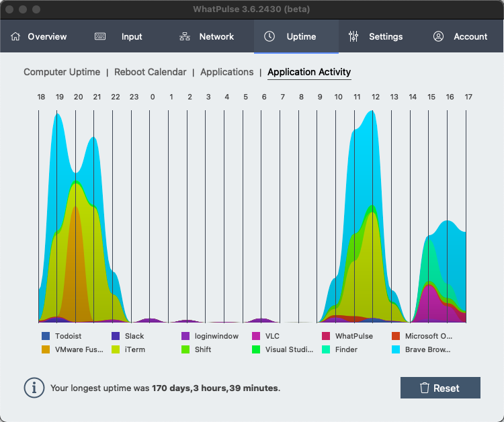The width and height of the screenshot is (504, 422).
Task: Open the Computer Uptime tab
Action: pos(62,72)
